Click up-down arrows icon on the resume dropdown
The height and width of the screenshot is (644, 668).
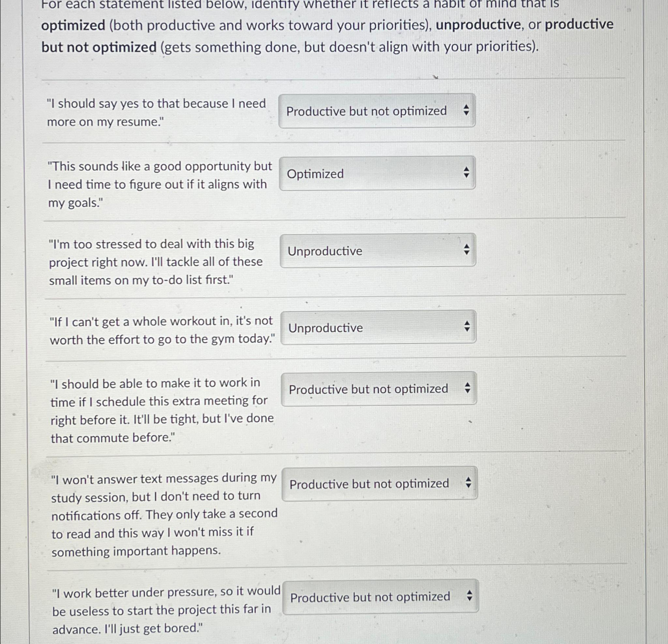click(466, 110)
